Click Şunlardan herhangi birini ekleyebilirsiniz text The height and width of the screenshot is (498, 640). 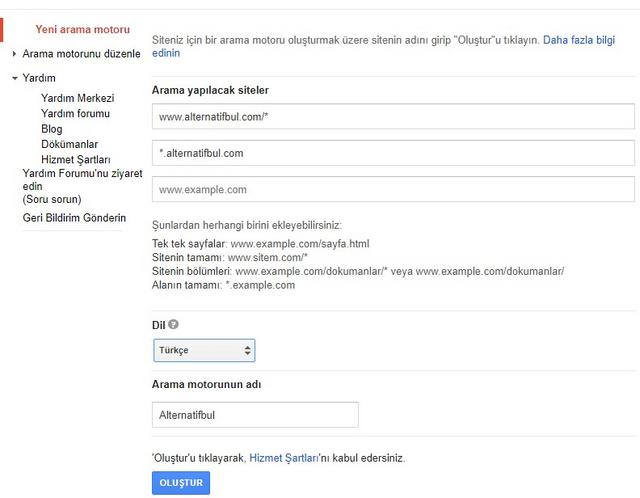pos(247,225)
